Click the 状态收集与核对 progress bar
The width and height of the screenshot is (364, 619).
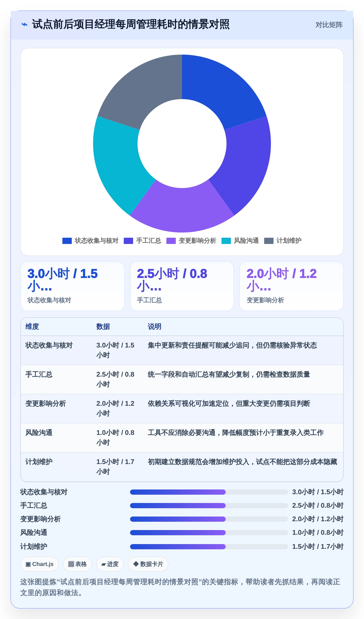pyautogui.click(x=209, y=492)
